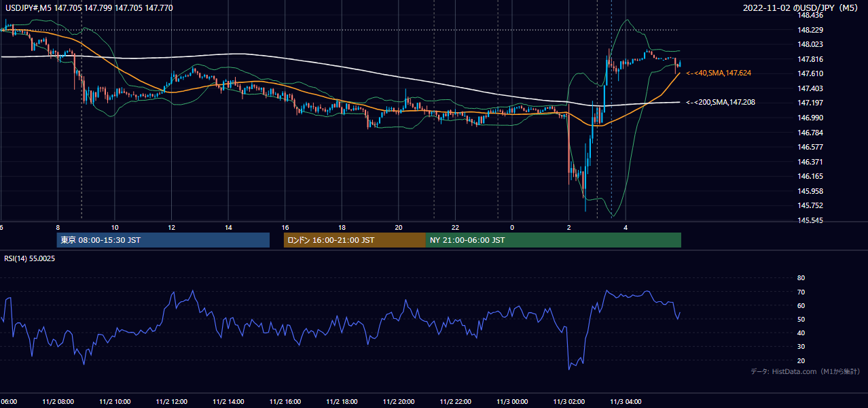The image size is (868, 408).
Task: Click RSI axis level 50
Action: coord(801,319)
